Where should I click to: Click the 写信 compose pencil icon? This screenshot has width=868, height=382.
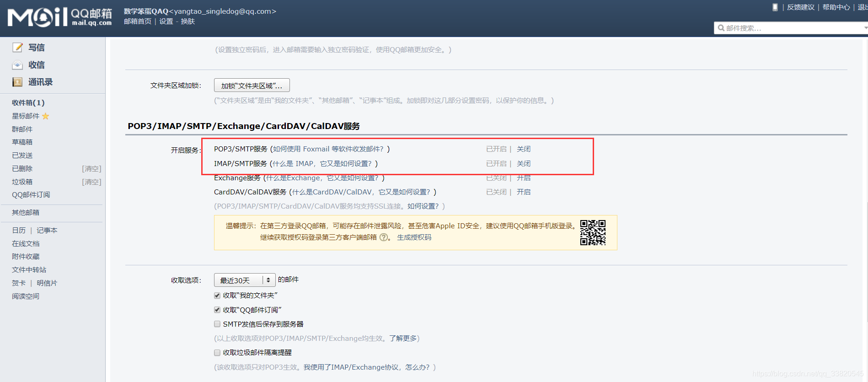[17, 47]
